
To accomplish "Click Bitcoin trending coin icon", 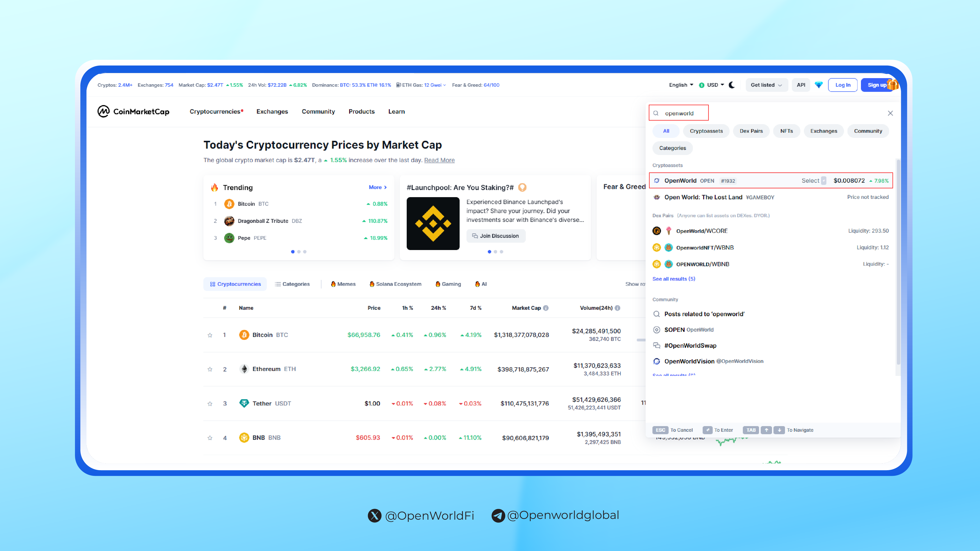I will (x=229, y=204).
